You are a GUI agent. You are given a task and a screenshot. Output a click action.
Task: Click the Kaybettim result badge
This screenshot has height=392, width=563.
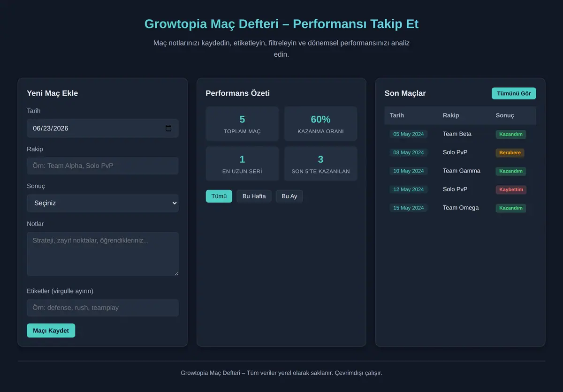tap(511, 189)
